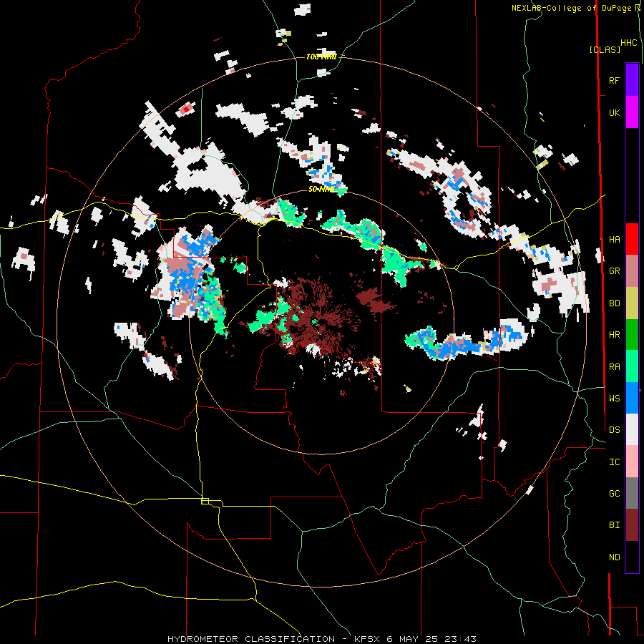Image resolution: width=644 pixels, height=644 pixels.
Task: Click the 100 NMI range ring label
Action: [x=321, y=57]
